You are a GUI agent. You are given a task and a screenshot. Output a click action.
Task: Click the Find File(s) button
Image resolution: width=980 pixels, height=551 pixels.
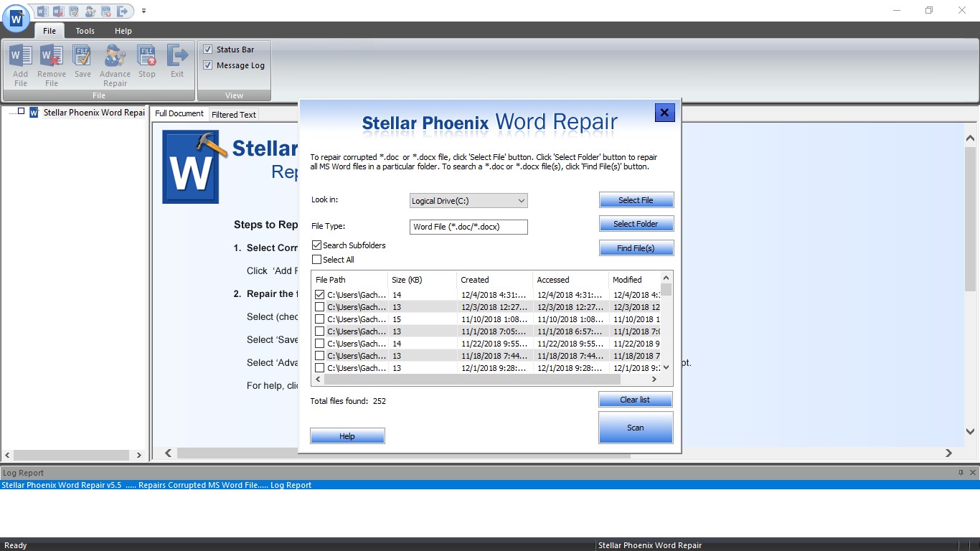click(x=636, y=248)
